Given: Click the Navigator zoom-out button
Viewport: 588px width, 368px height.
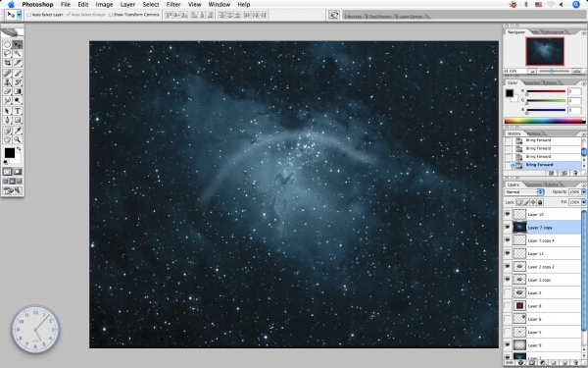Looking at the screenshot, I should pos(532,71).
